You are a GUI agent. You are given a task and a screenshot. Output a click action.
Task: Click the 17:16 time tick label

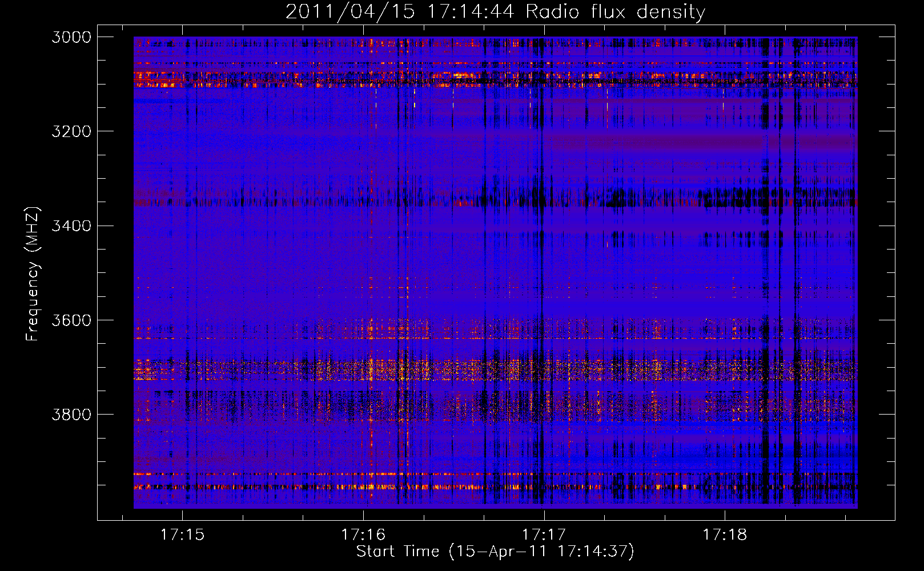tap(363, 534)
